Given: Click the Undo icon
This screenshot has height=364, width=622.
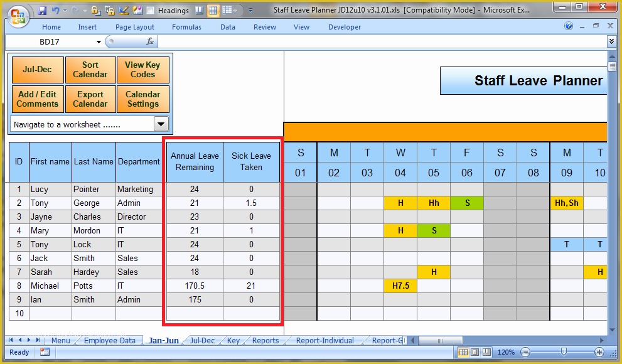Looking at the screenshot, I should pos(56,9).
